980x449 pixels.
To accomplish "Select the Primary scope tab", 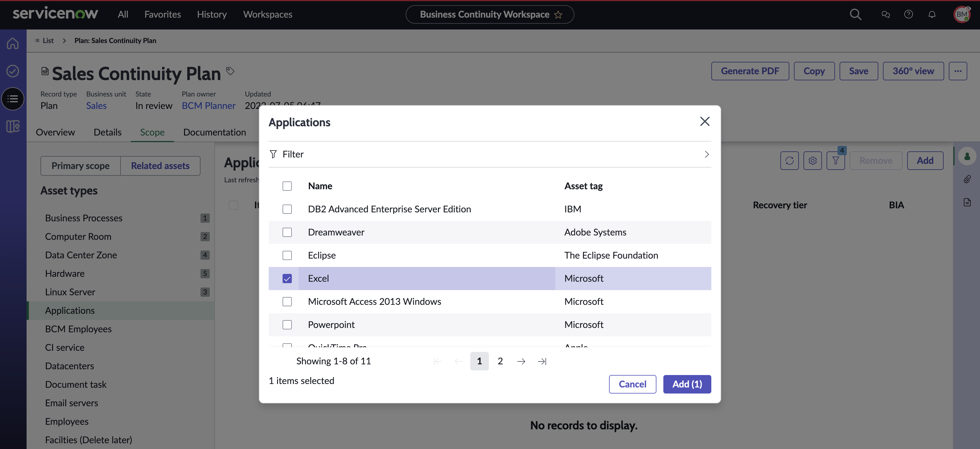I will pyautogui.click(x=81, y=166).
